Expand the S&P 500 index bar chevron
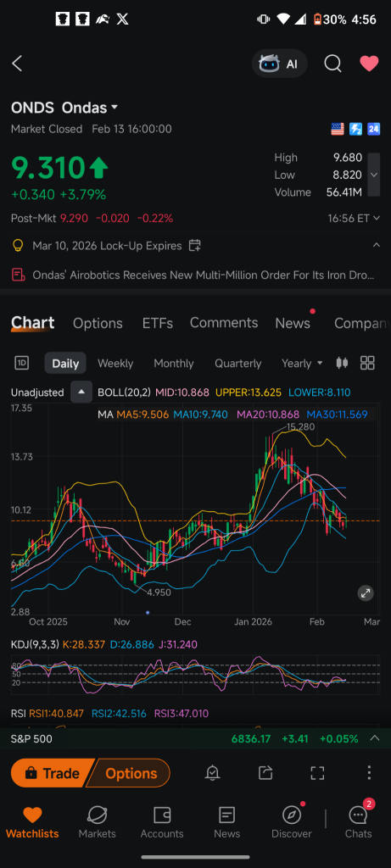This screenshot has height=868, width=391. [375, 738]
